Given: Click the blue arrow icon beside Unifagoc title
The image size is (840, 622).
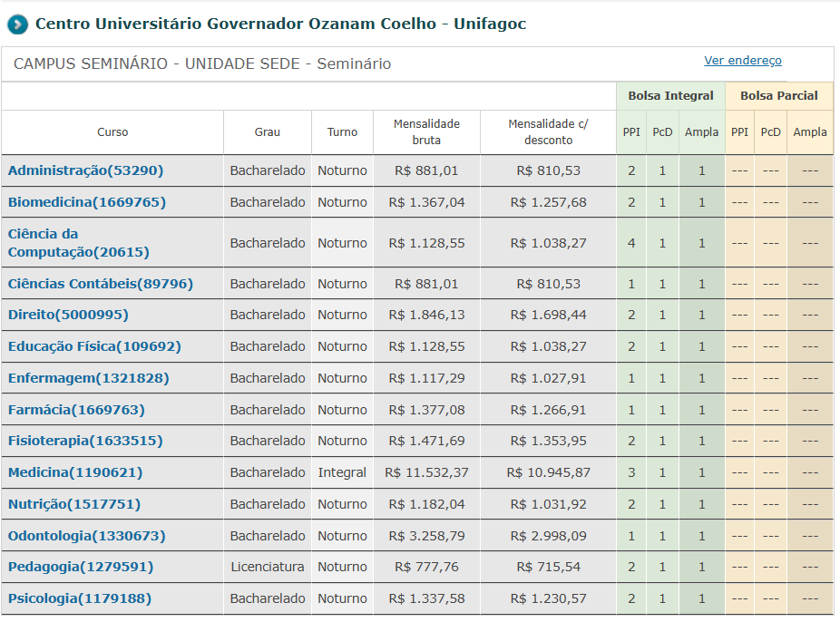Looking at the screenshot, I should coord(17,24).
